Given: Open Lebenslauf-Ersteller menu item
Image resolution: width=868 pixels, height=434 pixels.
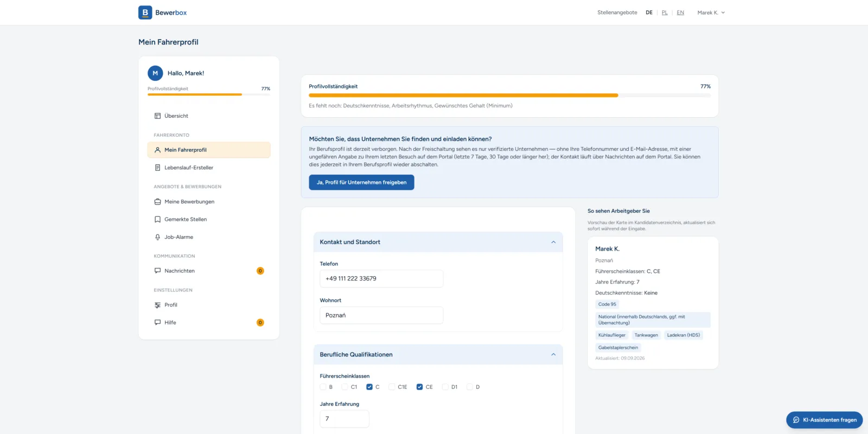Looking at the screenshot, I should [209, 168].
